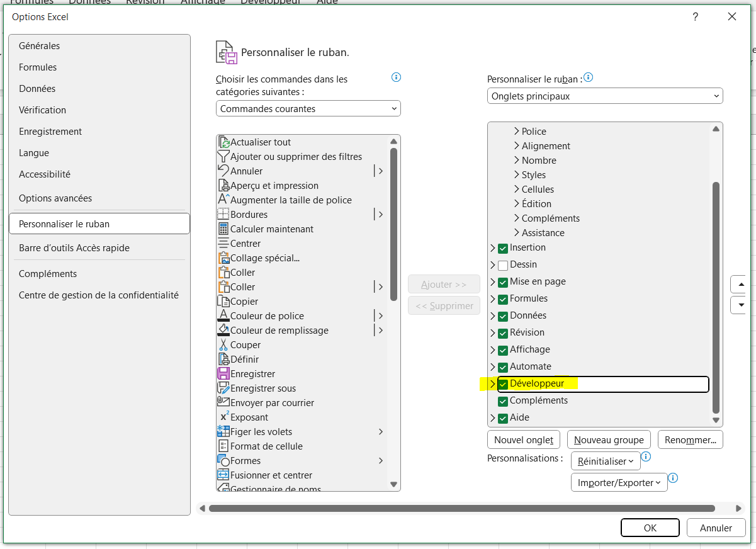Select the Bordures grid icon

223,215
